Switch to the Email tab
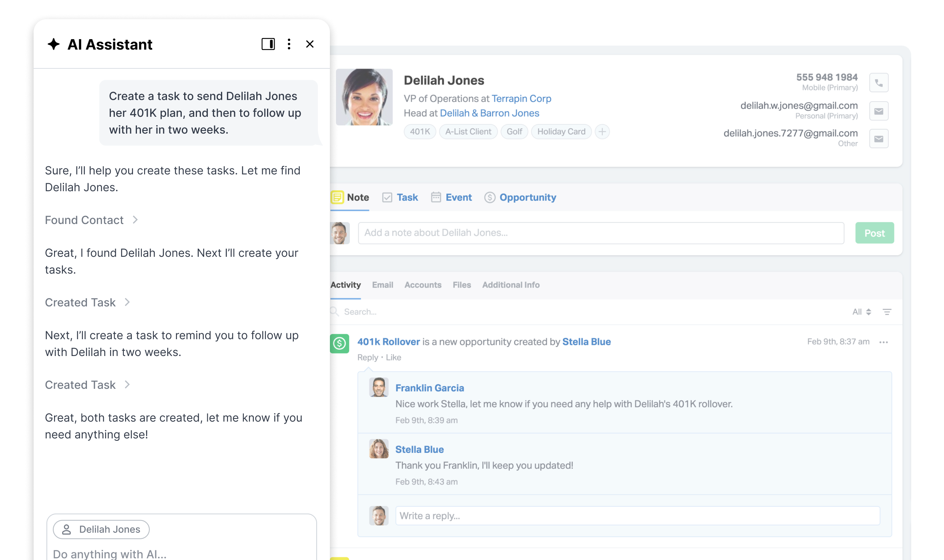Viewport: 944px width, 560px height. [382, 285]
